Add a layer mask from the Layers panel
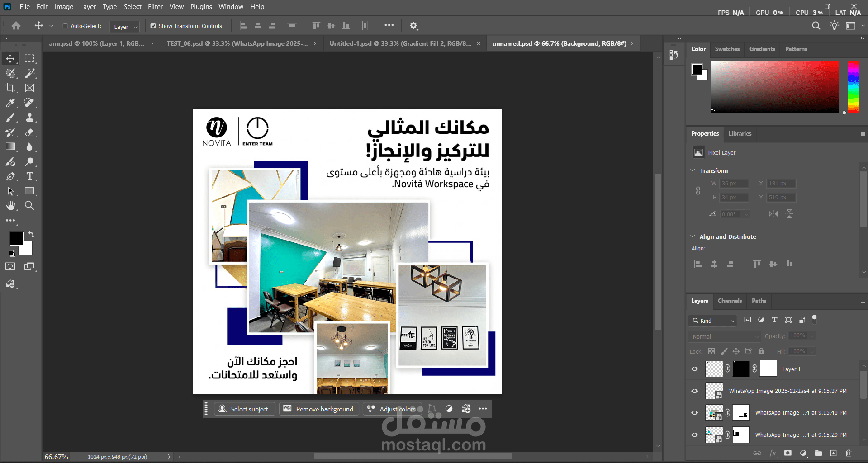Viewport: 868px width, 463px height. point(787,453)
